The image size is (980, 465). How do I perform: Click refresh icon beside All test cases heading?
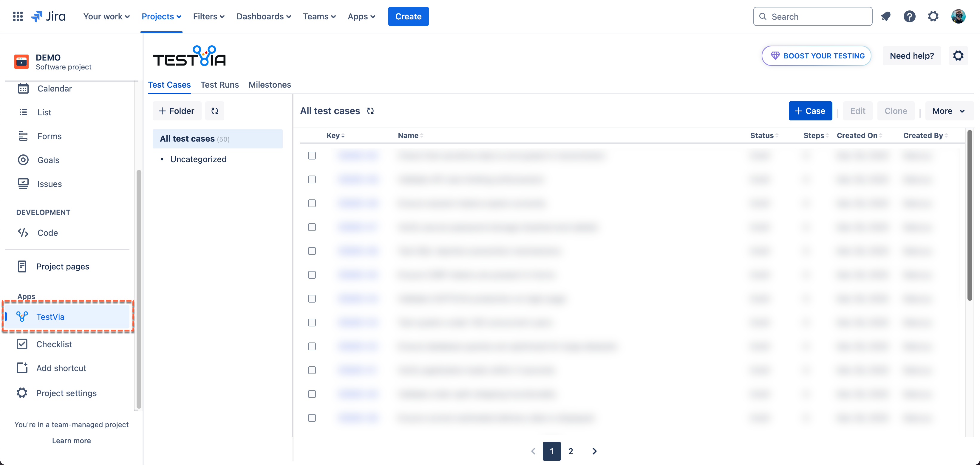[370, 111]
